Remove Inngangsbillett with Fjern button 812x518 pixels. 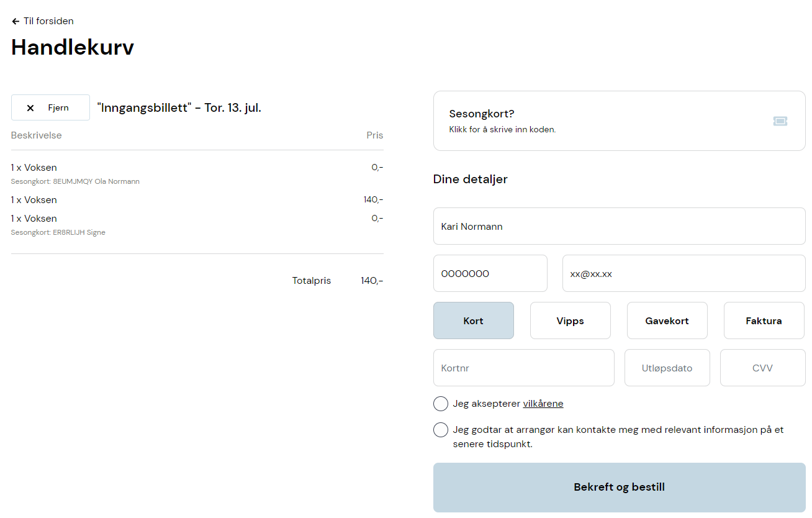click(50, 107)
